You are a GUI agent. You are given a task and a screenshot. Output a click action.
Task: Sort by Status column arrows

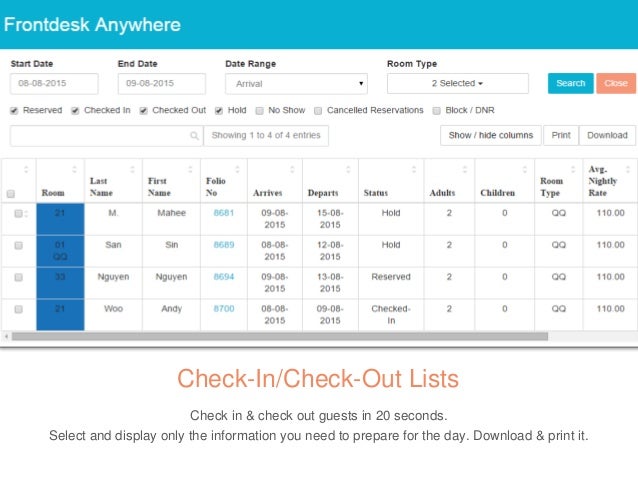414,169
